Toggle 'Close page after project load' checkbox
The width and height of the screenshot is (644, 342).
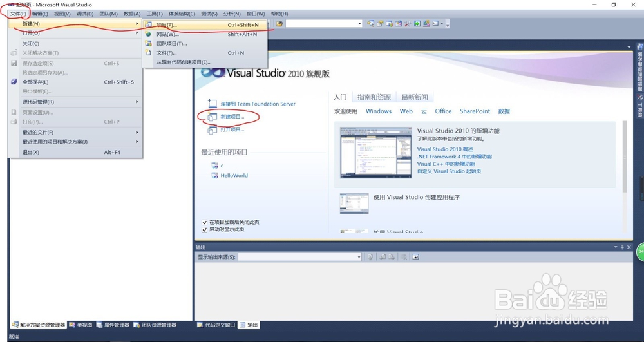(x=204, y=222)
